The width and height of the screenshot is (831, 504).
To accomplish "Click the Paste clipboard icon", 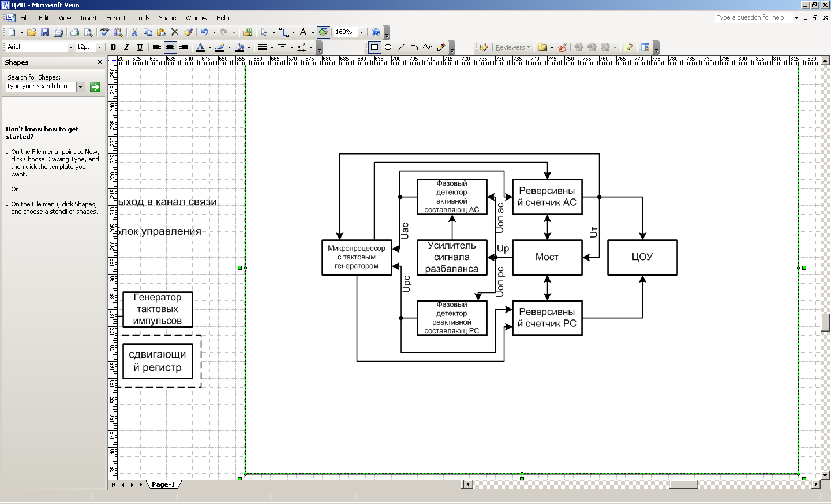I will pos(162,32).
